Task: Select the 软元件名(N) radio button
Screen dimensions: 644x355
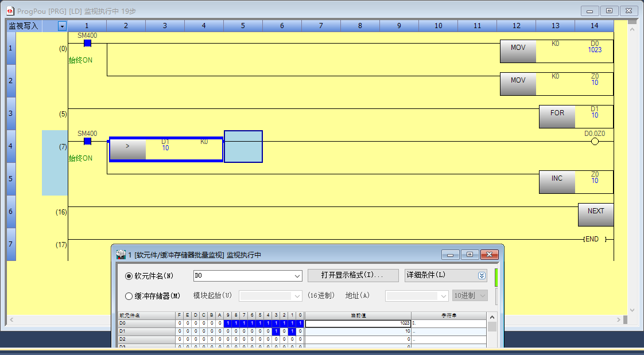Action: tap(129, 276)
